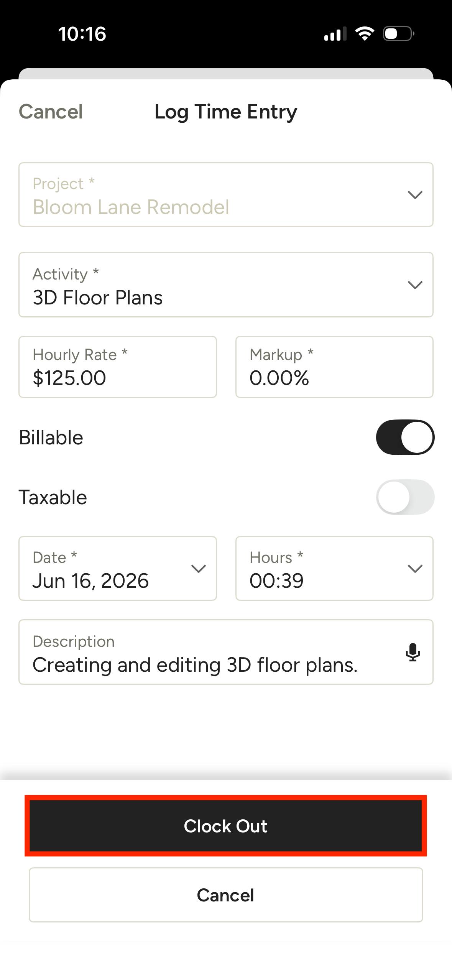
Task: Open the 3D Floor Plans activity dropdown
Action: tap(226, 285)
